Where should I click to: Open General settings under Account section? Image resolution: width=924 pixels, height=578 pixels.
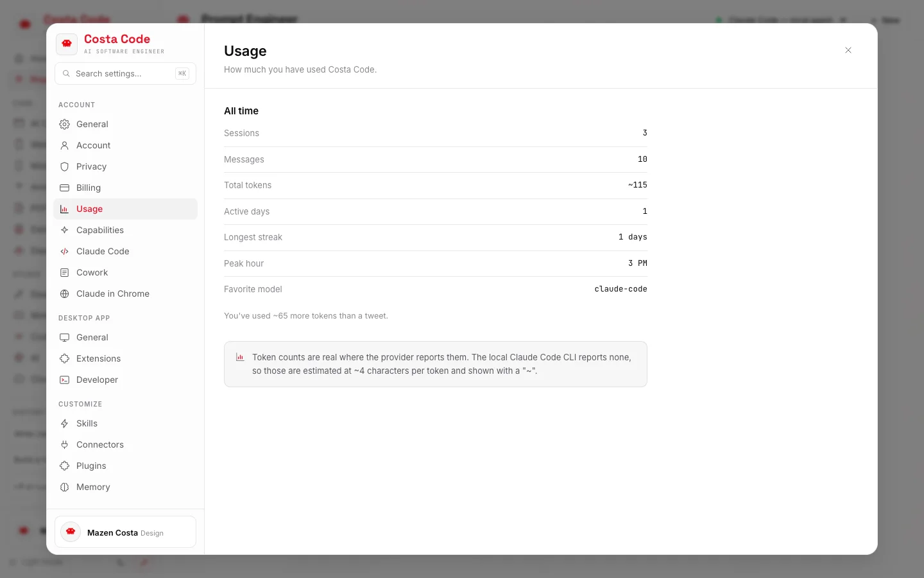(x=125, y=124)
